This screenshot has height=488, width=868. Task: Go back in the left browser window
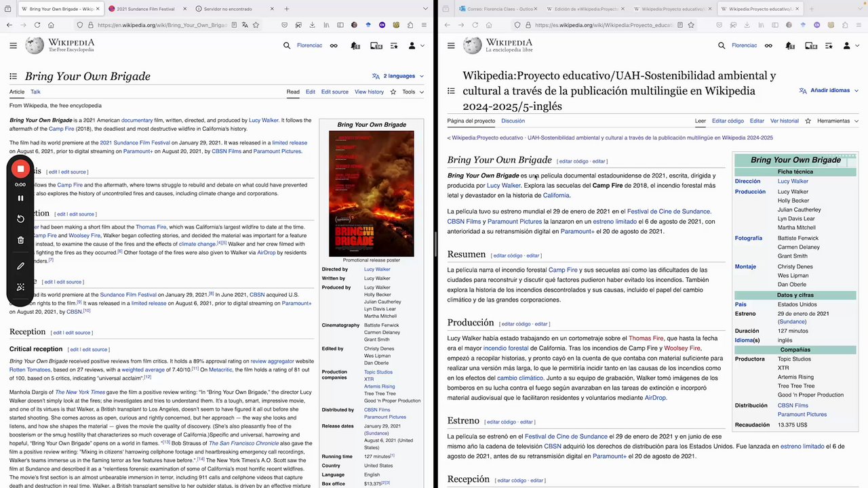(x=9, y=25)
